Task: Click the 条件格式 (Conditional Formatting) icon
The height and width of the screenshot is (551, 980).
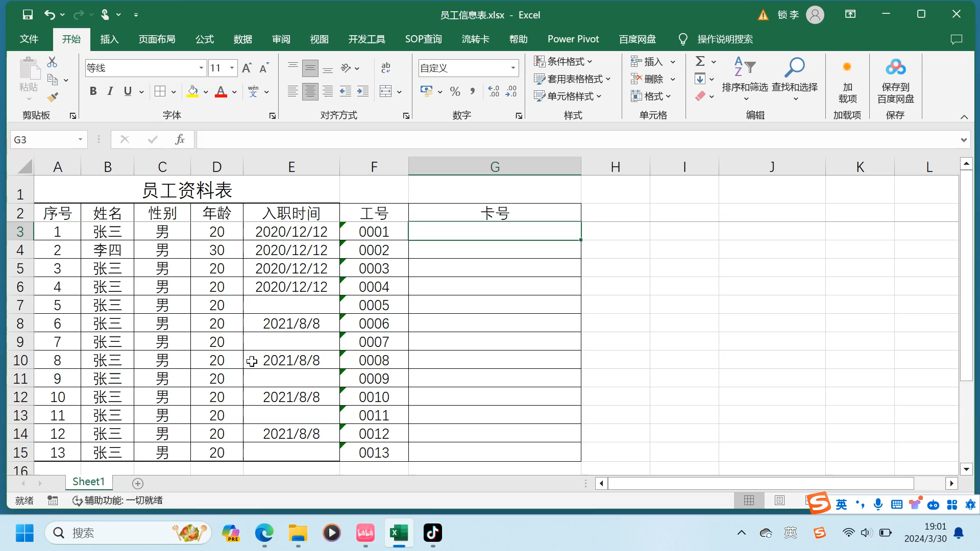Action: (540, 61)
